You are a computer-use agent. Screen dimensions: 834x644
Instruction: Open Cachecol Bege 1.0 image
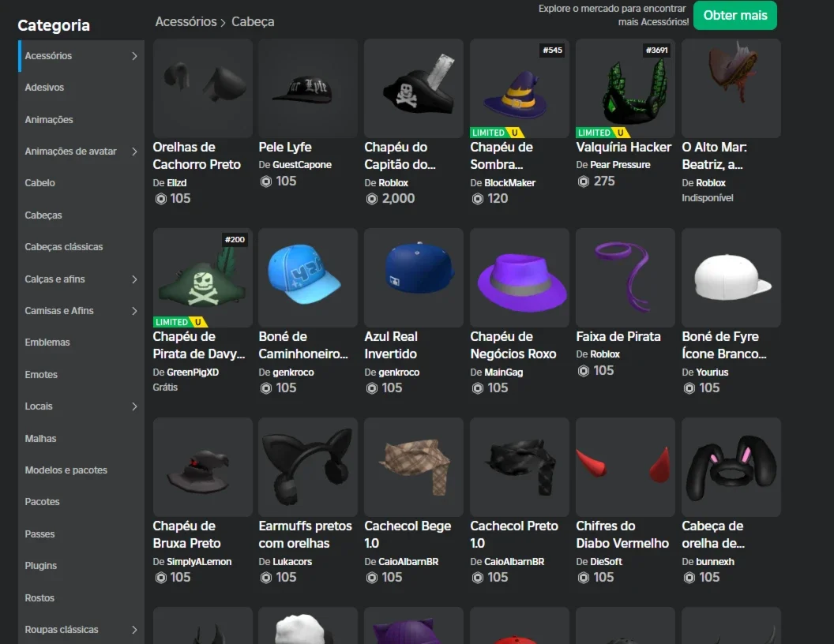pyautogui.click(x=414, y=467)
